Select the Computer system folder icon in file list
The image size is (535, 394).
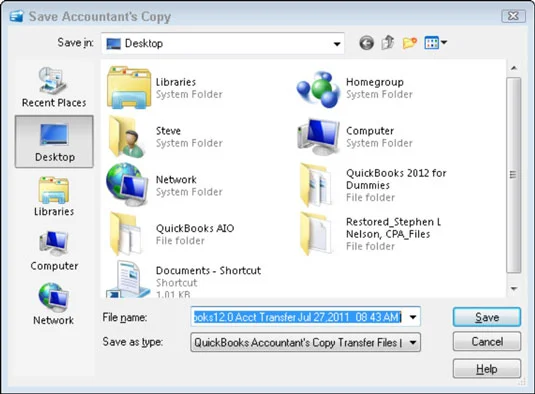click(x=318, y=137)
